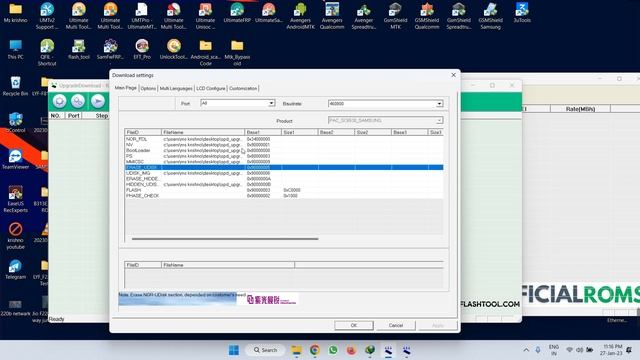
Task: Open Google Chrome from the taskbar
Action: (315, 350)
